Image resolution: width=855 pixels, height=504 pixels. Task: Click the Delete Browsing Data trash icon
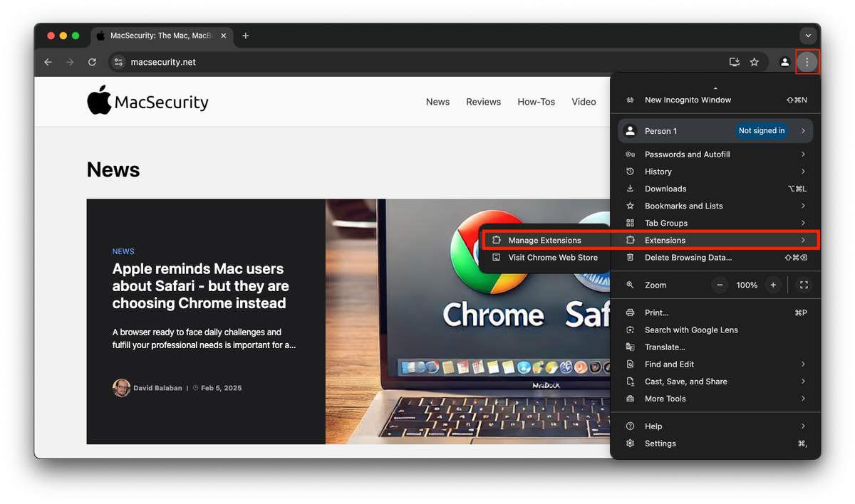[630, 258]
